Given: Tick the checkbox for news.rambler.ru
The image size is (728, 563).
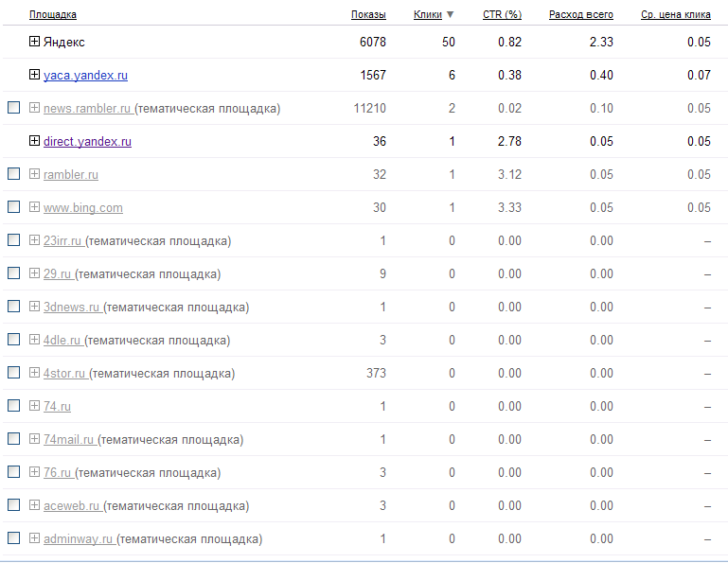Looking at the screenshot, I should point(14,108).
